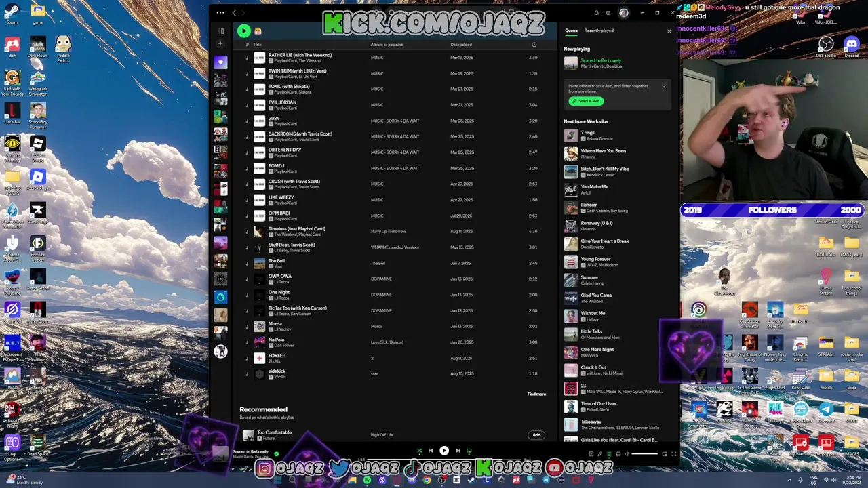
Task: Toggle the now playing view icon
Action: pos(591,454)
